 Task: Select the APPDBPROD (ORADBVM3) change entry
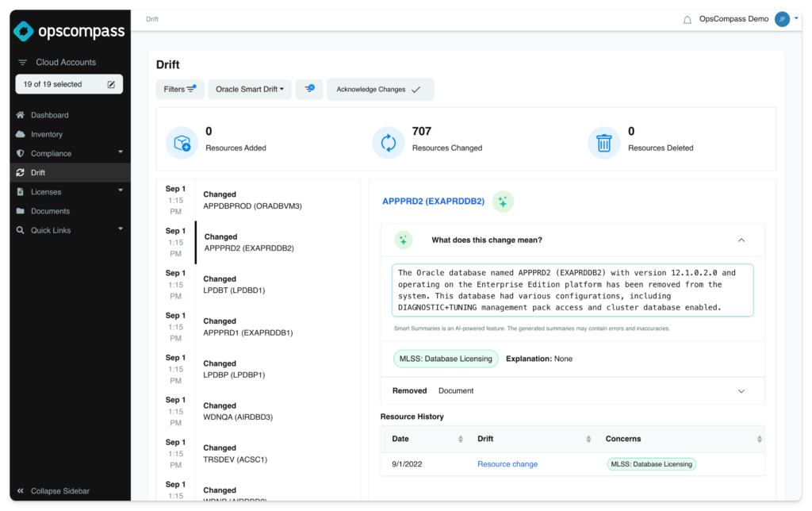259,200
